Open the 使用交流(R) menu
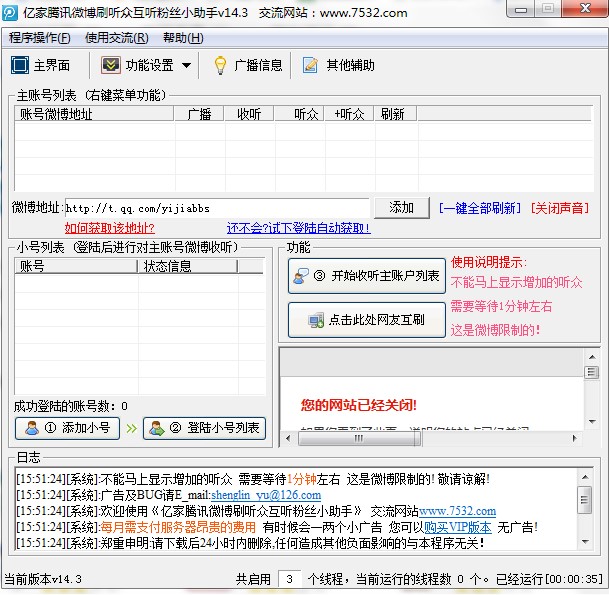Viewport: 609px width, 595px height. [116, 38]
